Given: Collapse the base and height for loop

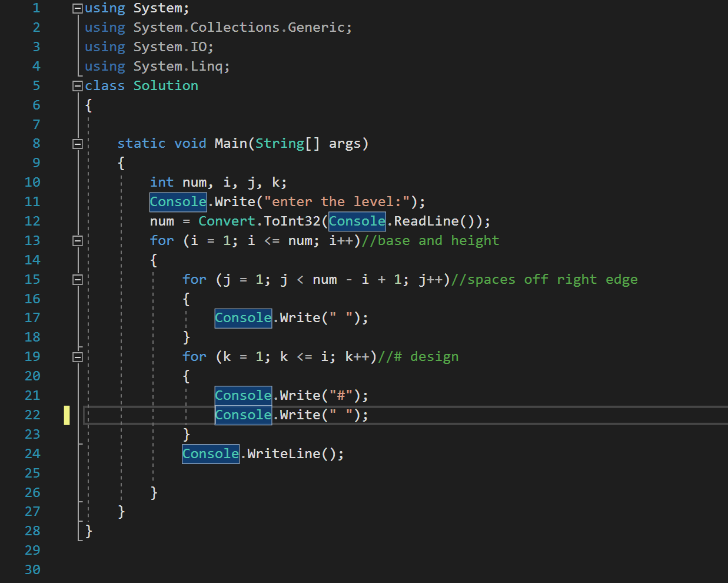Looking at the screenshot, I should pos(77,240).
